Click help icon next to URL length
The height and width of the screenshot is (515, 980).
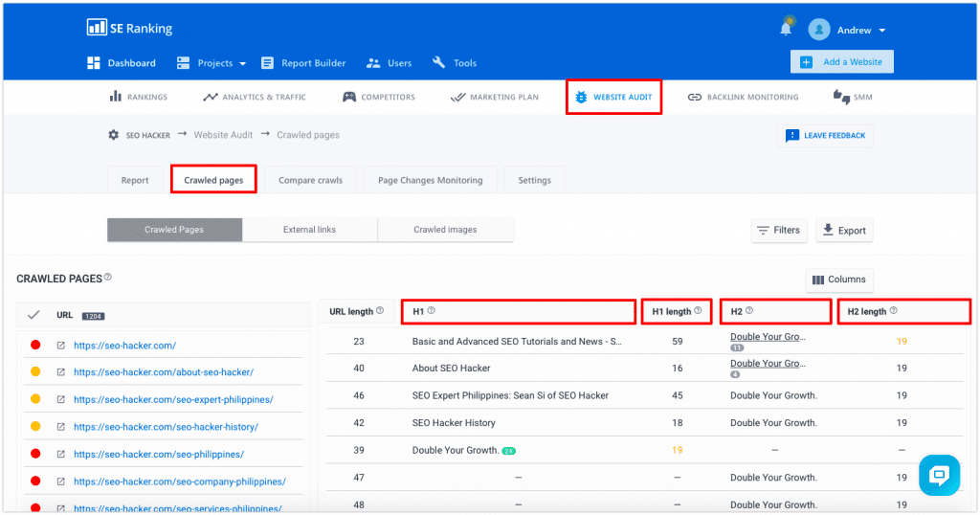[380, 310]
